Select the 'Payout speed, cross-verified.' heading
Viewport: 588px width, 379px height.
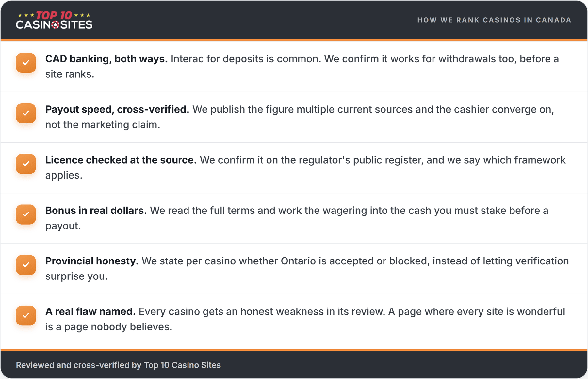[x=117, y=109]
